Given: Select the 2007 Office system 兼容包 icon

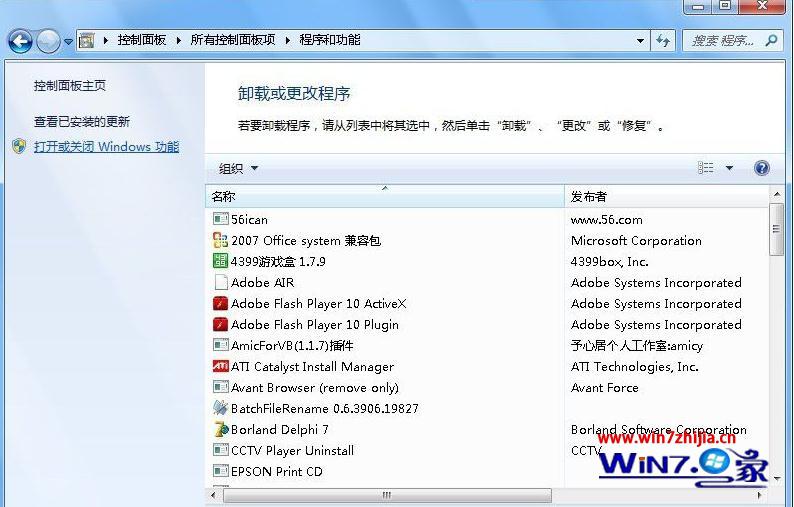Looking at the screenshot, I should 220,240.
